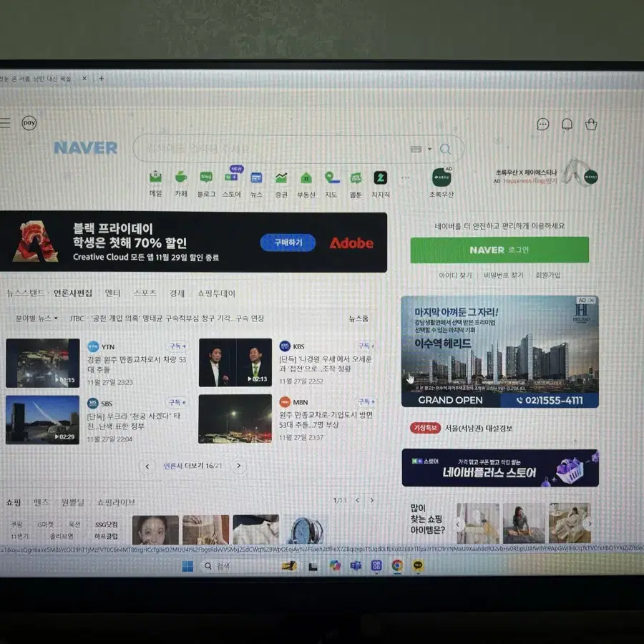The width and height of the screenshot is (644, 644).
Task: Expand more services ellipsis
Action: click(x=406, y=178)
